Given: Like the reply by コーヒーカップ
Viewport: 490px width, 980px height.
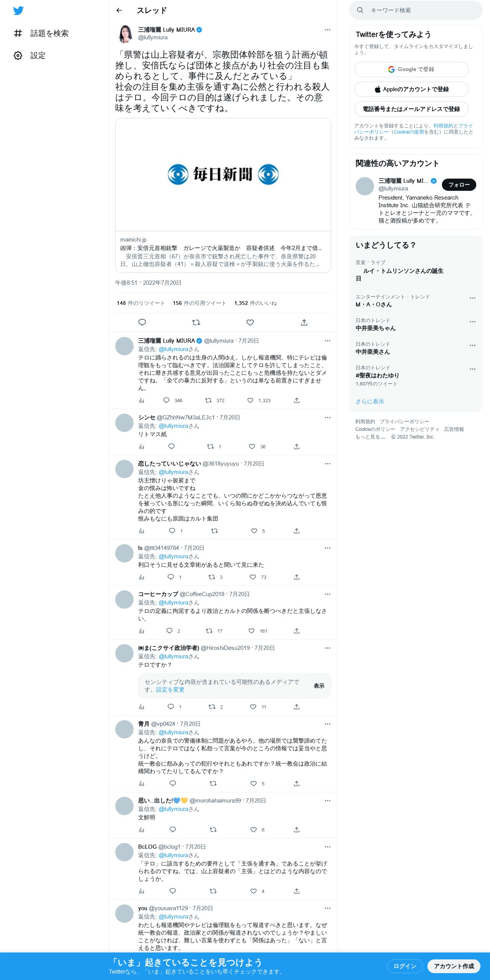Looking at the screenshot, I should (251, 631).
